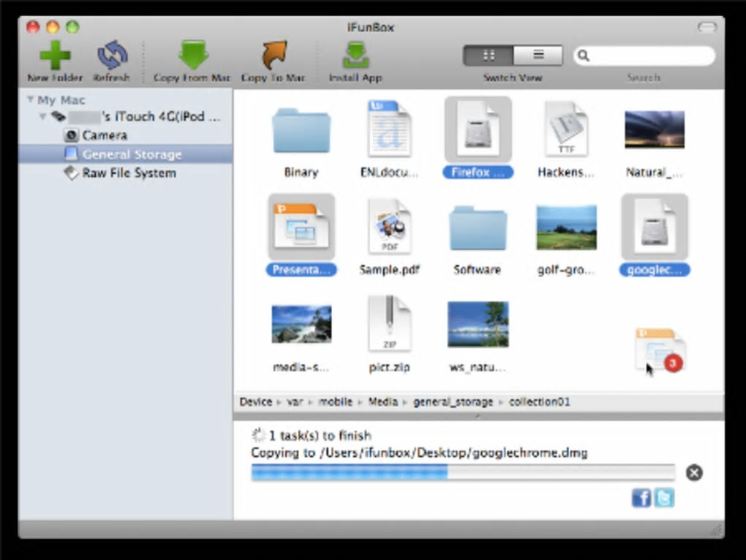
Task: Select the pict.zip archive icon
Action: (389, 323)
